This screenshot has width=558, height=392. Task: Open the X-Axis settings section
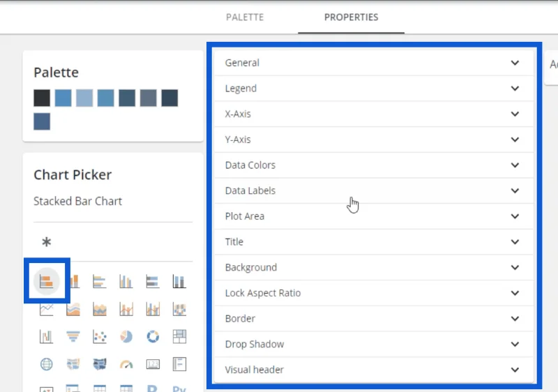pos(374,114)
